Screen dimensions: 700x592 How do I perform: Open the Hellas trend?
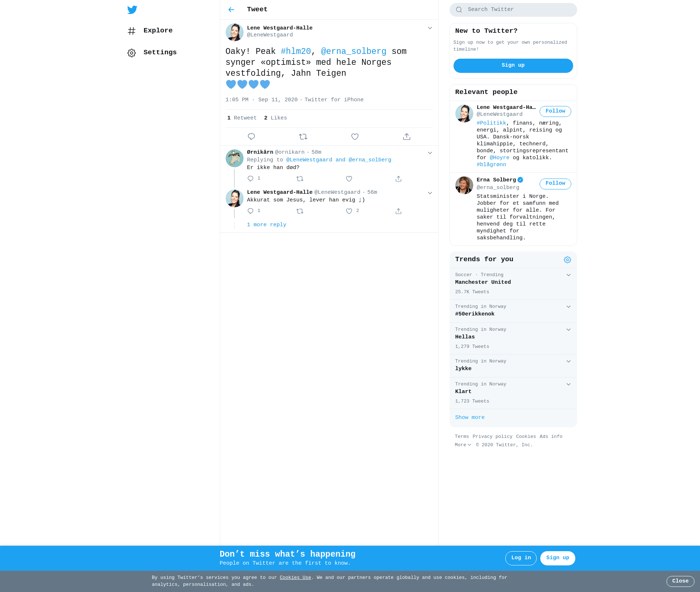(x=513, y=338)
